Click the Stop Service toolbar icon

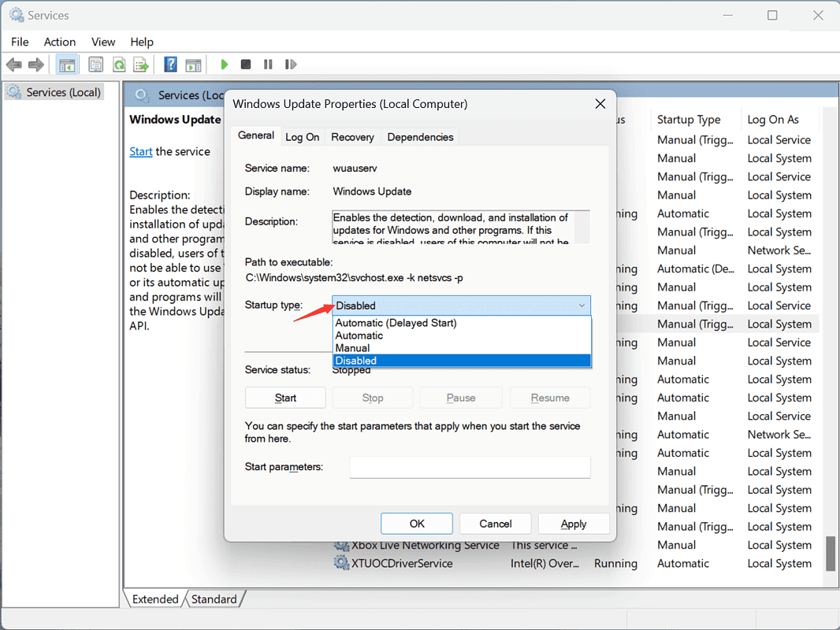coord(246,65)
